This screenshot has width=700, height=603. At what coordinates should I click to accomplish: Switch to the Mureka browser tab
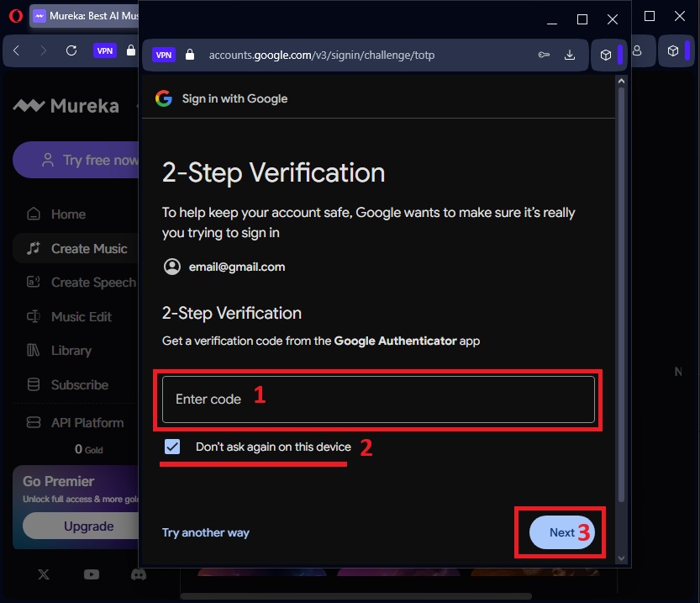pyautogui.click(x=84, y=15)
